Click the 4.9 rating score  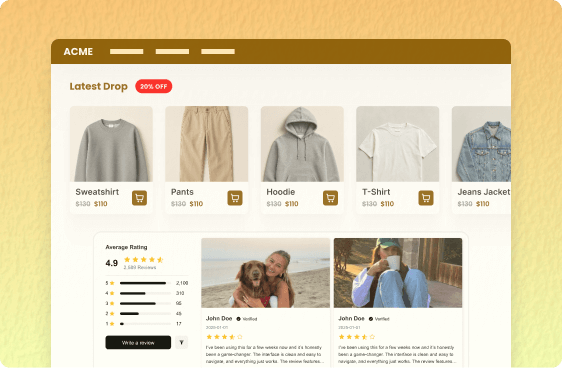[x=111, y=263]
